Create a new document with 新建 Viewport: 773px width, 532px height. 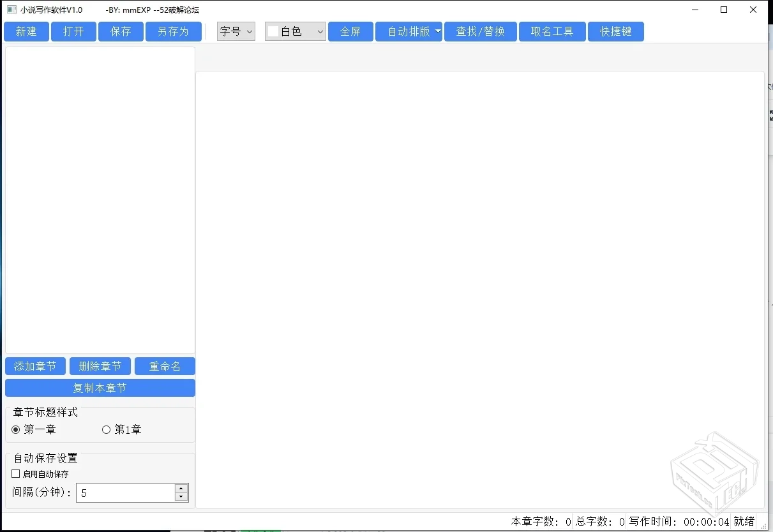click(x=26, y=31)
